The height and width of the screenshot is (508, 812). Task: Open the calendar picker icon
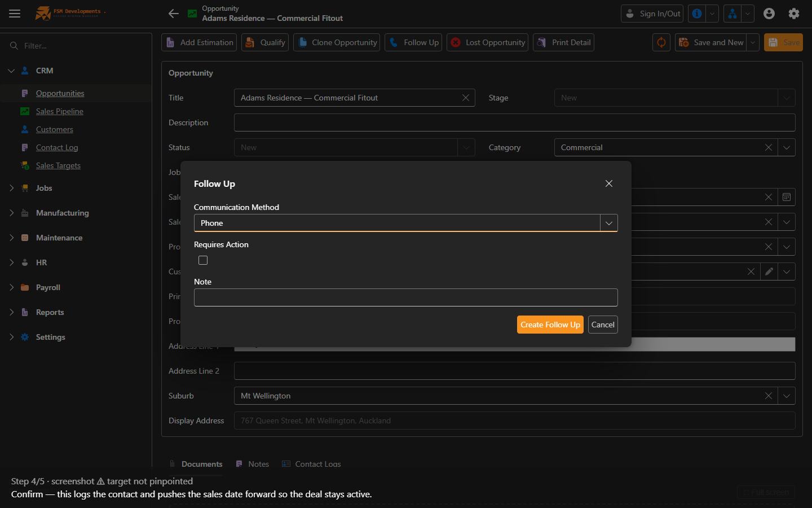click(x=787, y=197)
